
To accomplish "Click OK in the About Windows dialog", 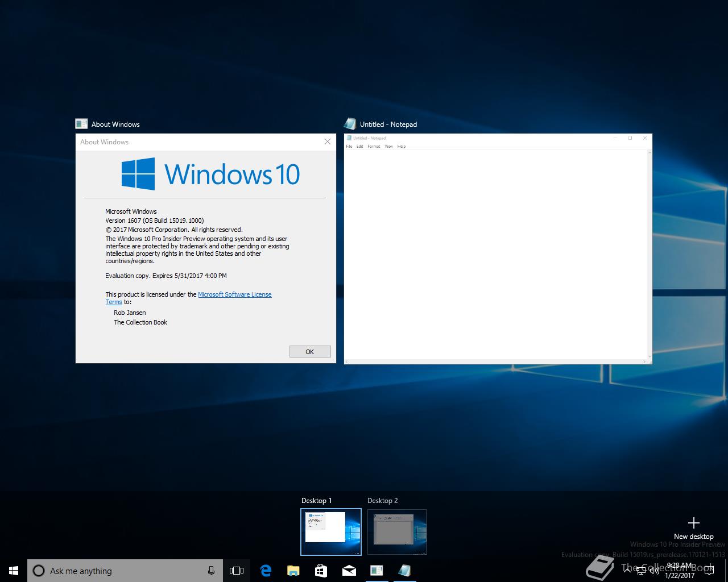I will tap(310, 352).
